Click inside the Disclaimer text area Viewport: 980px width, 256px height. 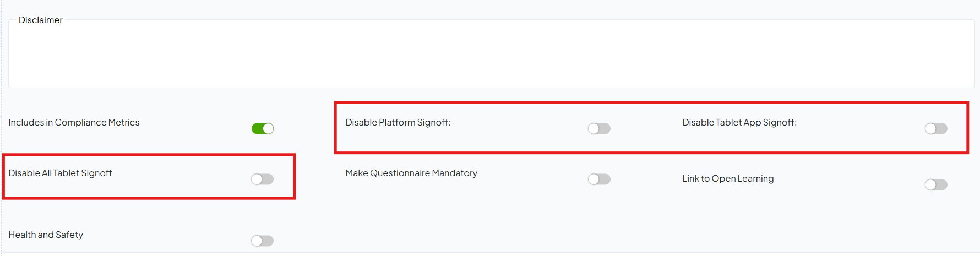[491, 55]
